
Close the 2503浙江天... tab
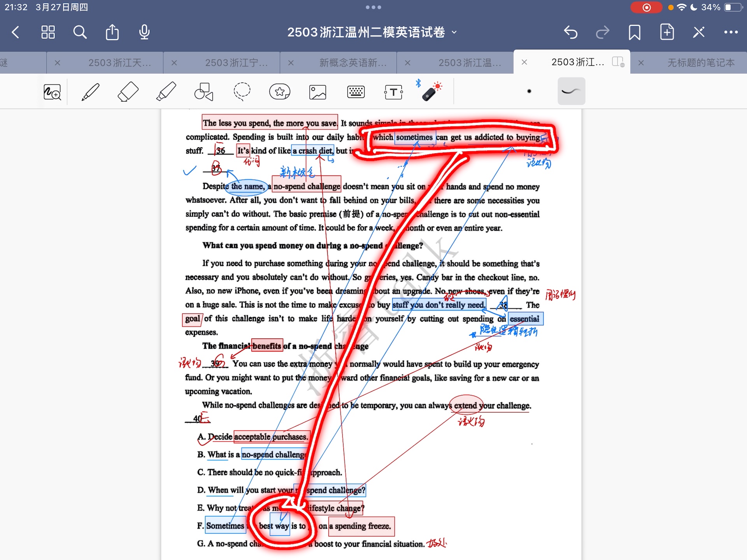point(58,63)
